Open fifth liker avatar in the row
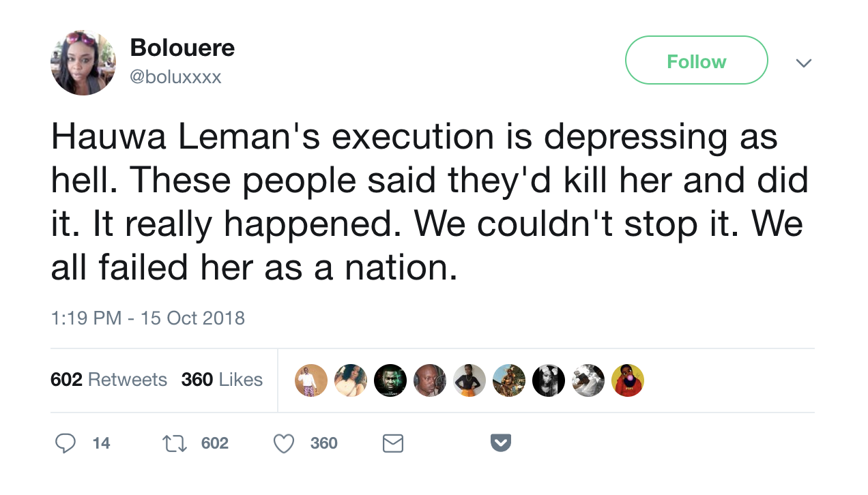The height and width of the screenshot is (495, 868). click(x=469, y=380)
